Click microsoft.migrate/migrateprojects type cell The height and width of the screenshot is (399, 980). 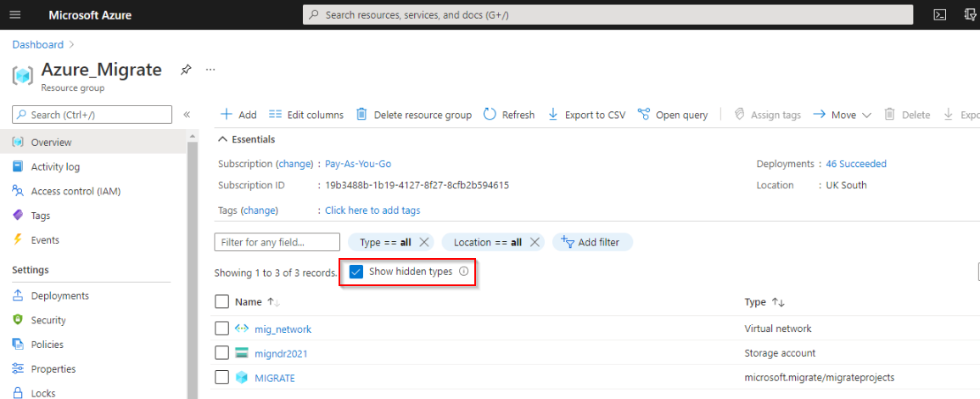point(820,378)
